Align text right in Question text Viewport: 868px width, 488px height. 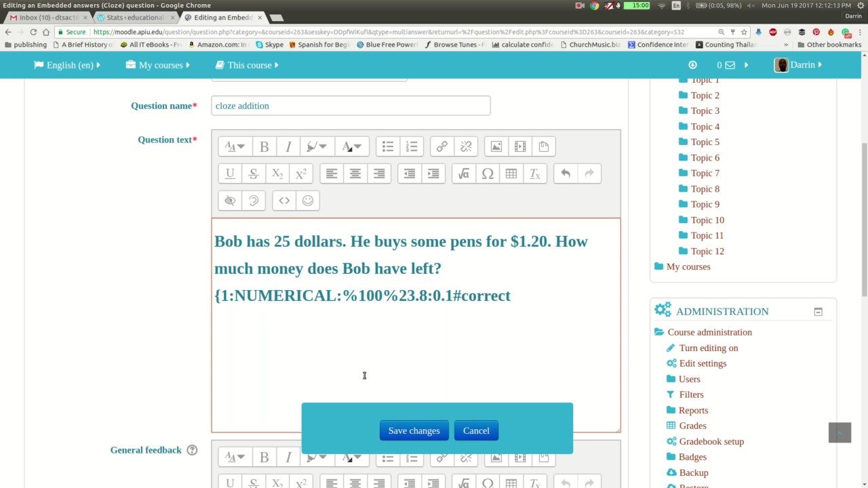[379, 174]
